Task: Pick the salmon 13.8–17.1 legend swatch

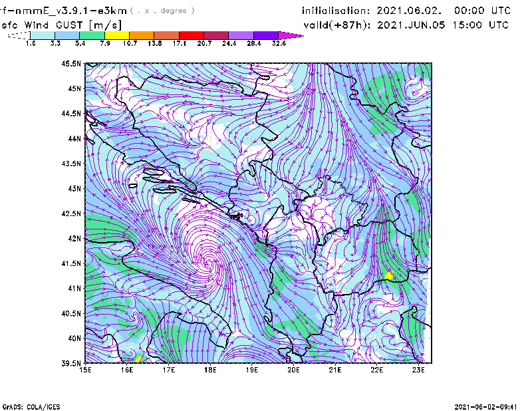Action: click(x=167, y=35)
